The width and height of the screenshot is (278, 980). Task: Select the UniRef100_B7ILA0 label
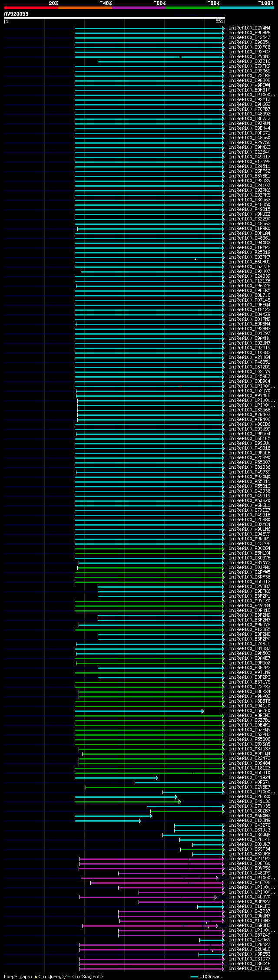(x=249, y=969)
